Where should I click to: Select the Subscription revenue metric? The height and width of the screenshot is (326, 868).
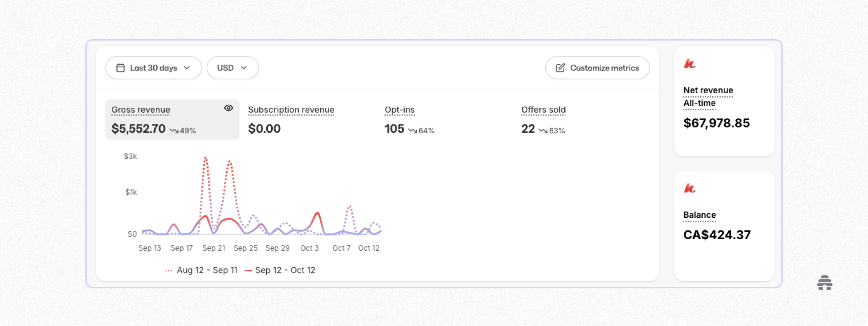pos(291,110)
